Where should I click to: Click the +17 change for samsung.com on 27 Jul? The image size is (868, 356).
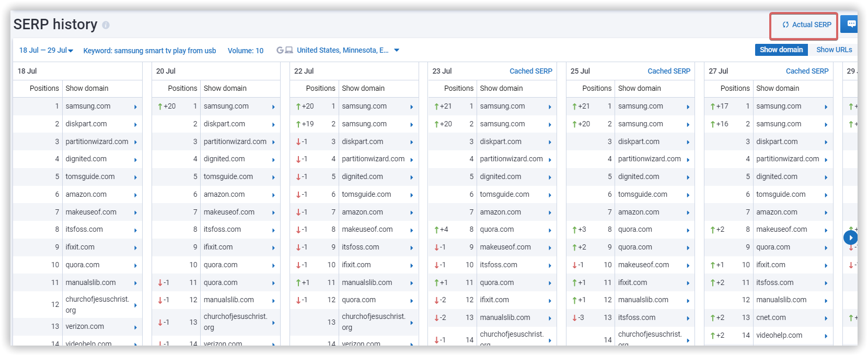pyautogui.click(x=719, y=106)
